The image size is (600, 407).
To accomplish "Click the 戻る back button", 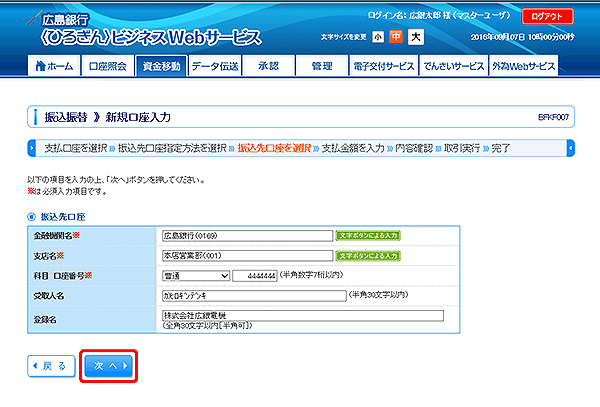I will [51, 366].
